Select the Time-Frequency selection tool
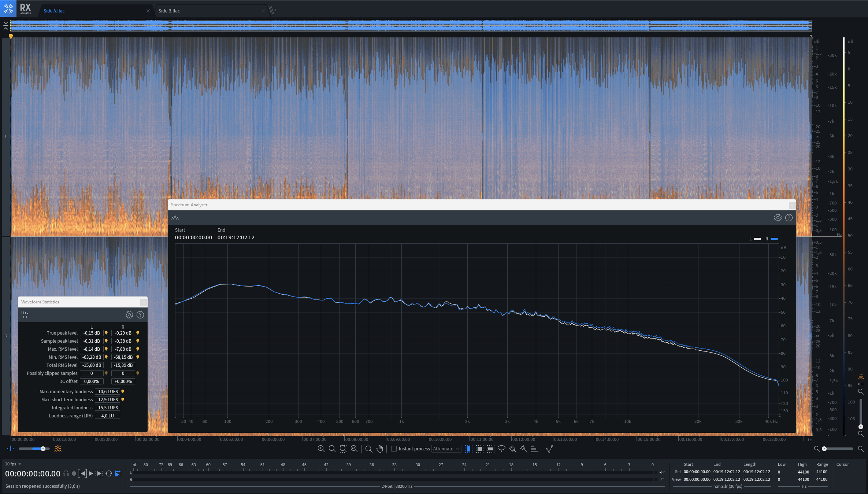This screenshot has height=494, width=868. pyautogui.click(x=479, y=449)
